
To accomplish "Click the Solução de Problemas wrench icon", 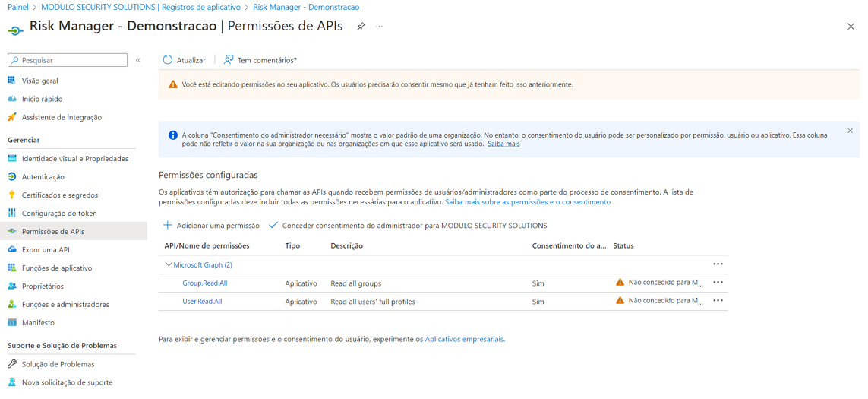I will coord(12,364).
